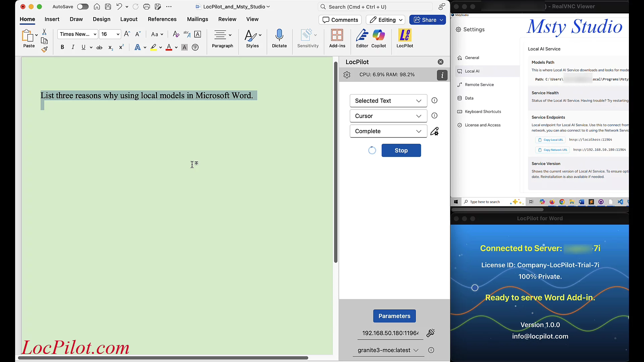Open the LocPilot add-in from ribbon
Image resolution: width=644 pixels, height=362 pixels.
pyautogui.click(x=405, y=39)
